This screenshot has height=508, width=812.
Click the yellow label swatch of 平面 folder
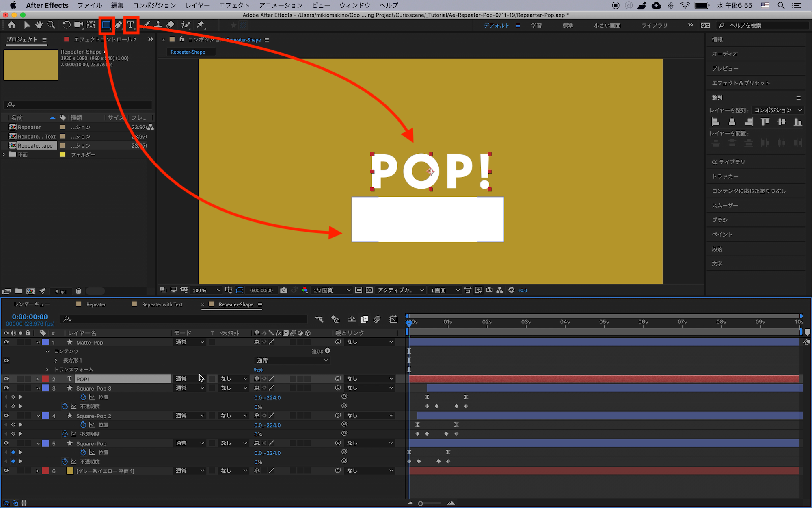[x=63, y=155]
